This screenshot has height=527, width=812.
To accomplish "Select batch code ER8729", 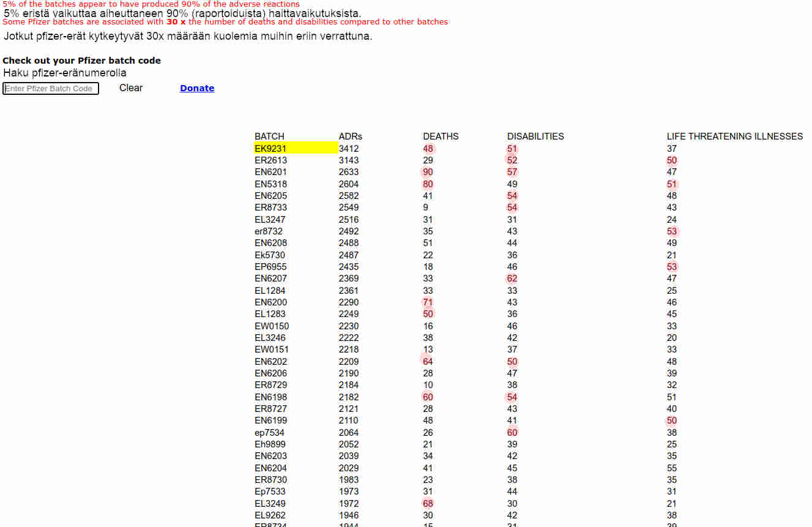I will pyautogui.click(x=270, y=385).
